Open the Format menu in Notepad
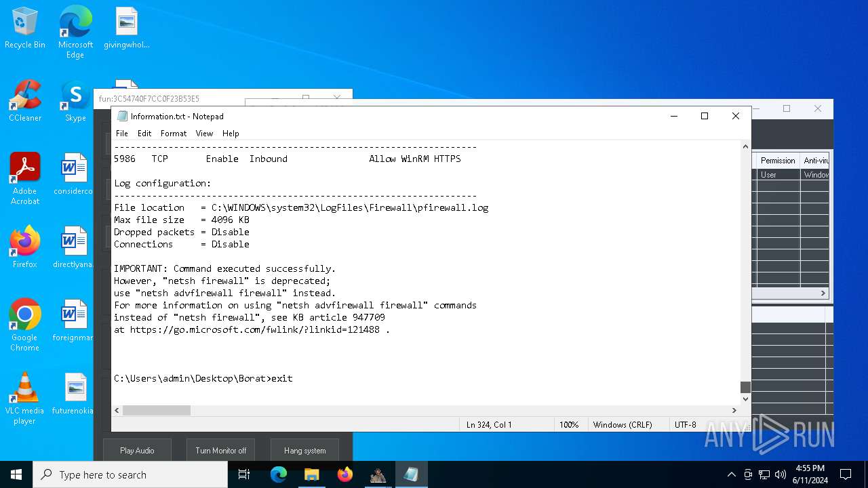Viewport: 868px width, 488px height. pyautogui.click(x=174, y=134)
